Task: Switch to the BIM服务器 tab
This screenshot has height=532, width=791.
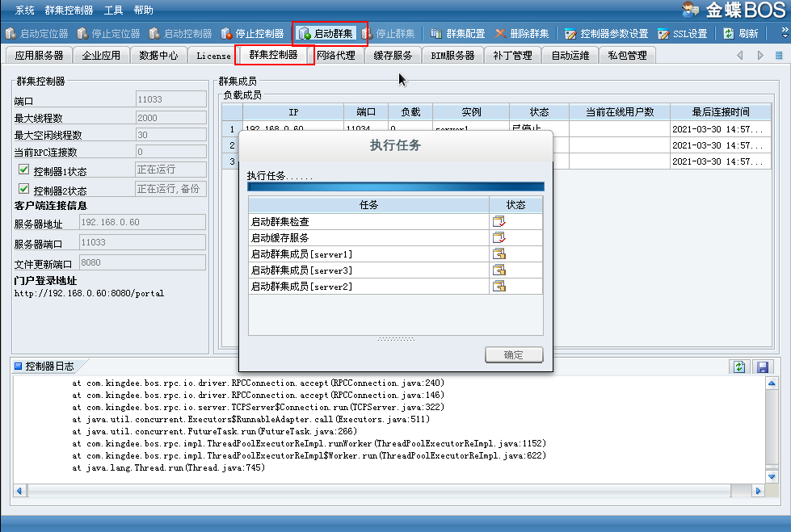Action: 452,55
